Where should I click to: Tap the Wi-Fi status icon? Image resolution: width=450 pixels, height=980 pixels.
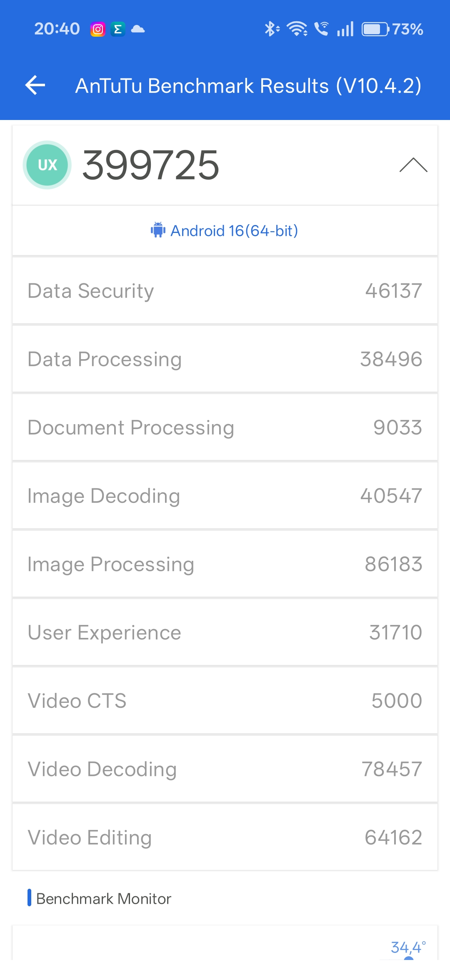297,29
